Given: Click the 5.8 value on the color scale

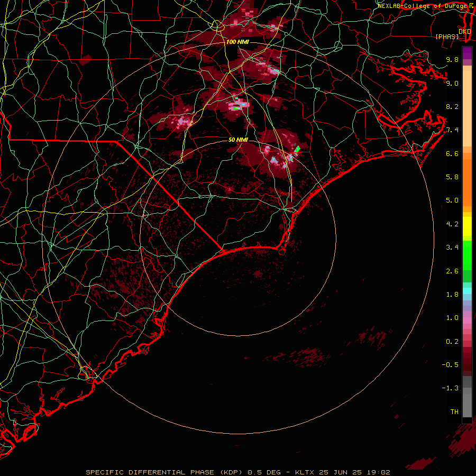Looking at the screenshot, I should [452, 177].
